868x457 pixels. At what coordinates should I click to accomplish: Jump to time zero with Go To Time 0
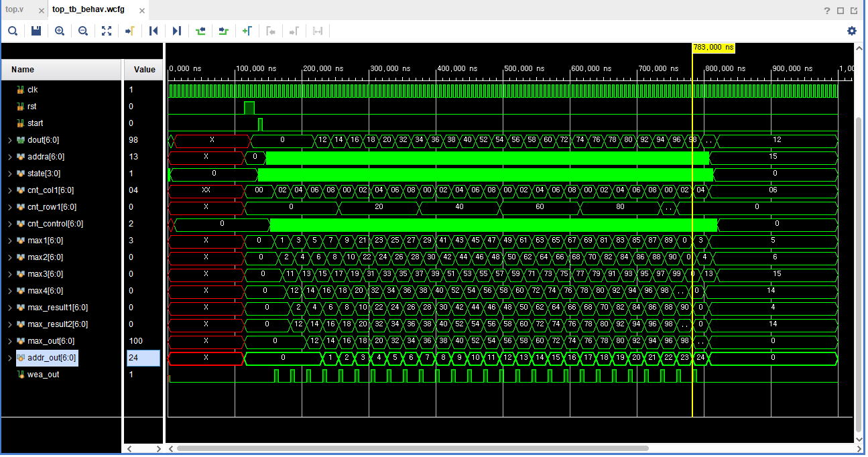click(153, 30)
